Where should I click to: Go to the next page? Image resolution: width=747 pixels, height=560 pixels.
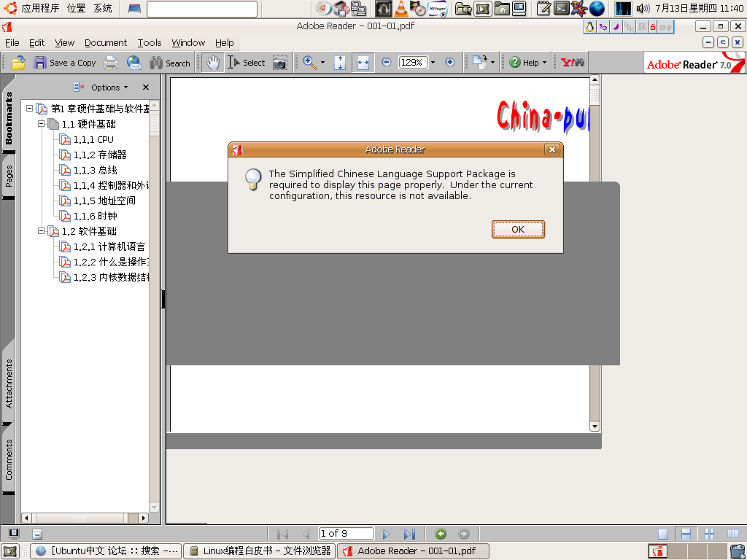click(386, 534)
